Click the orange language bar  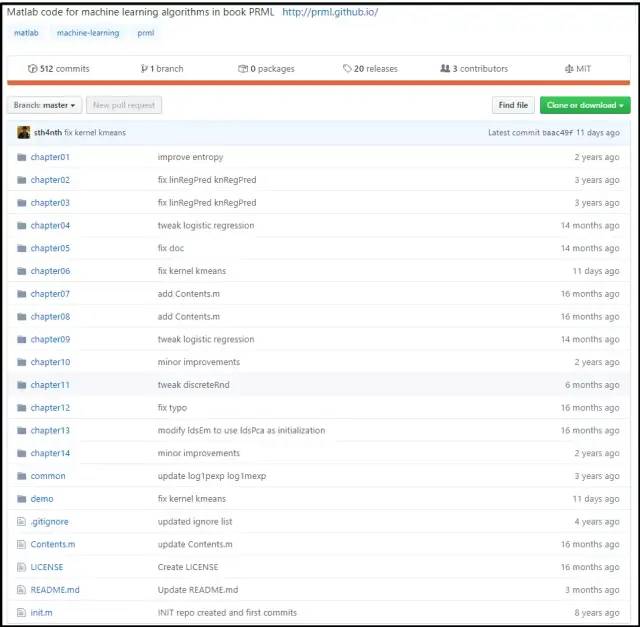(318, 83)
